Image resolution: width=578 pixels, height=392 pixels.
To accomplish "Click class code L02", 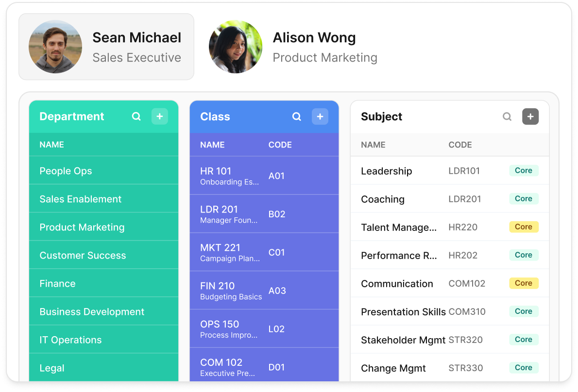I will coord(276,329).
